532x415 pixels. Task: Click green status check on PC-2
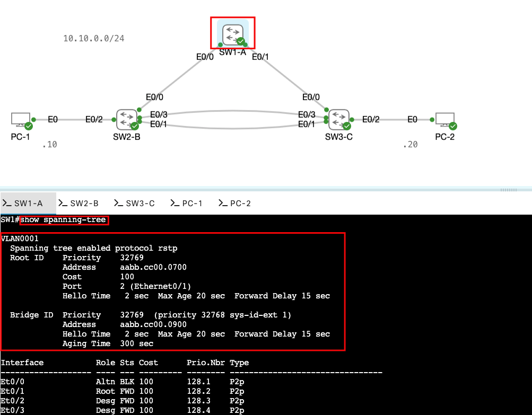[x=453, y=126]
